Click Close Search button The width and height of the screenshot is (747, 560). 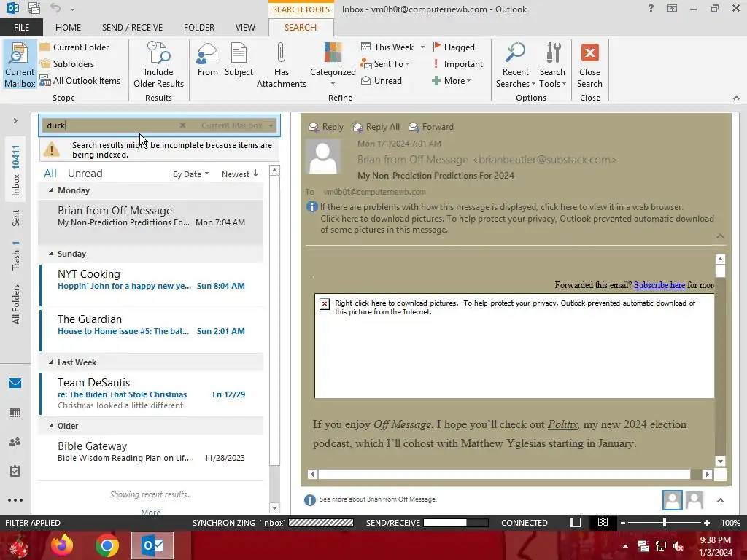click(589, 65)
